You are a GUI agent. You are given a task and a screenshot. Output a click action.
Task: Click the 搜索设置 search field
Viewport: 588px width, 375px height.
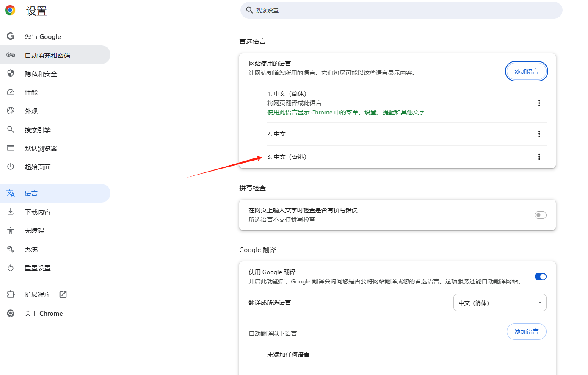tap(401, 10)
